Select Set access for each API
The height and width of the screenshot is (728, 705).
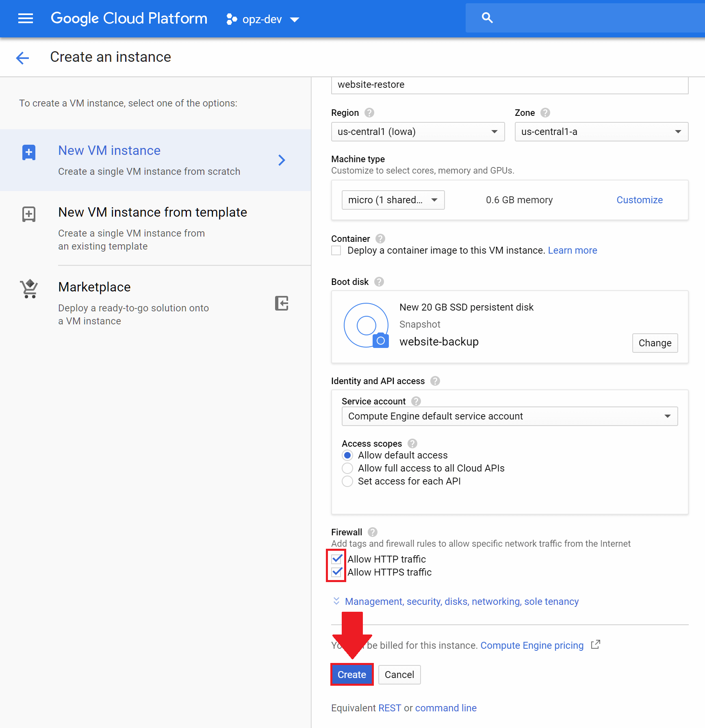pos(347,481)
